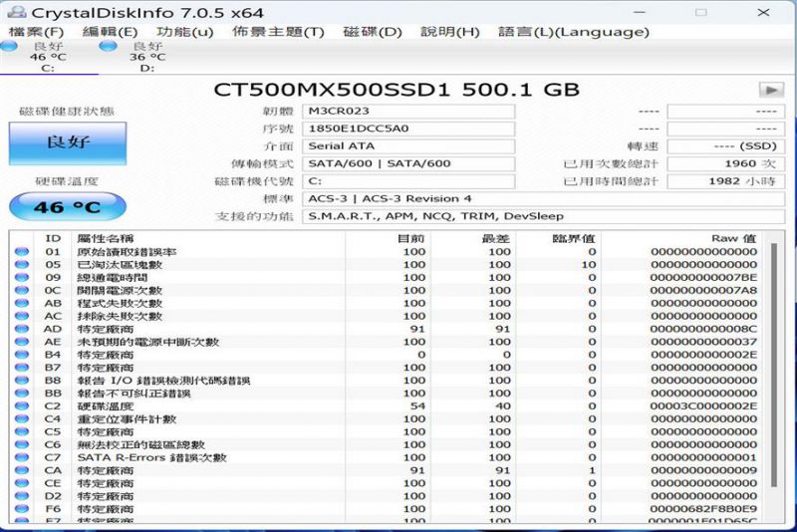Click status icon for ID AD row
Viewport: 797px width, 532px height.
(x=22, y=329)
